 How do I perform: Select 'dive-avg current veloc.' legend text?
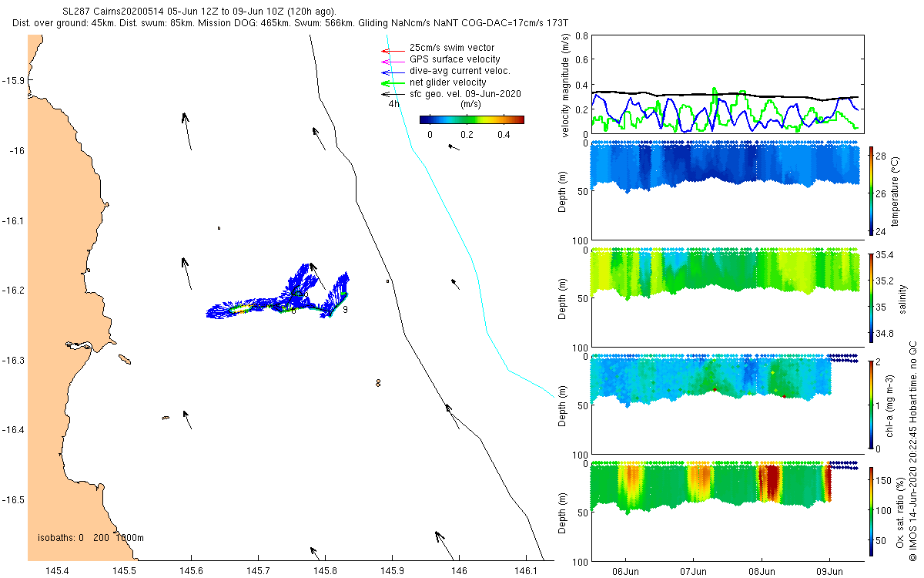click(x=460, y=71)
